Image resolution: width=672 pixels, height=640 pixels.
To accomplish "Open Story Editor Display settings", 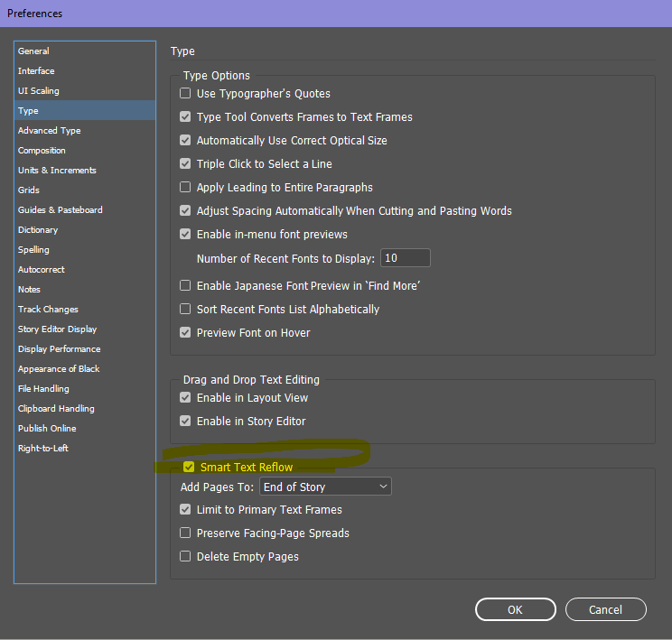I will coord(58,329).
